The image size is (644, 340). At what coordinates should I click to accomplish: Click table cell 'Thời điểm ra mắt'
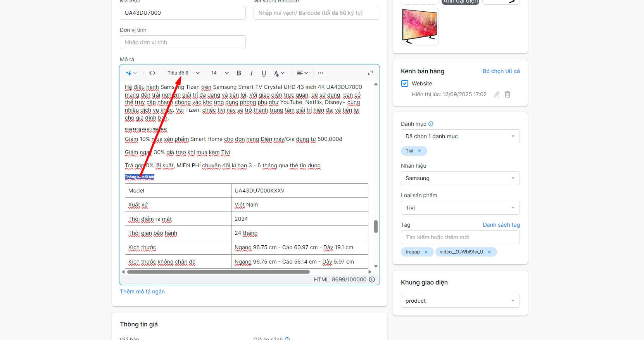pos(178,219)
